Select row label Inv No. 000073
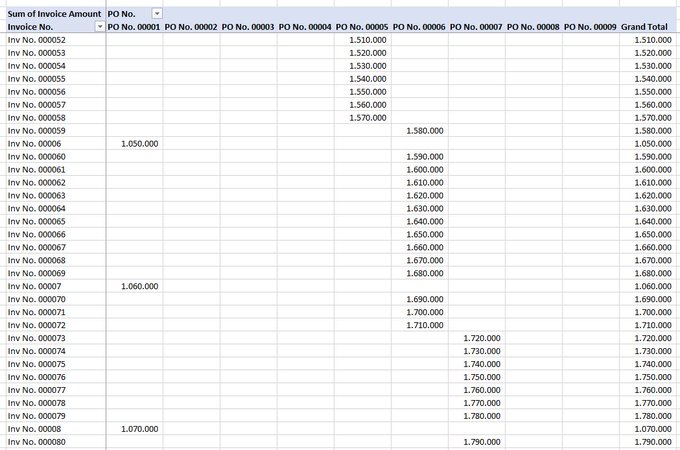Screen dimensions: 680x450 [x=36, y=338]
